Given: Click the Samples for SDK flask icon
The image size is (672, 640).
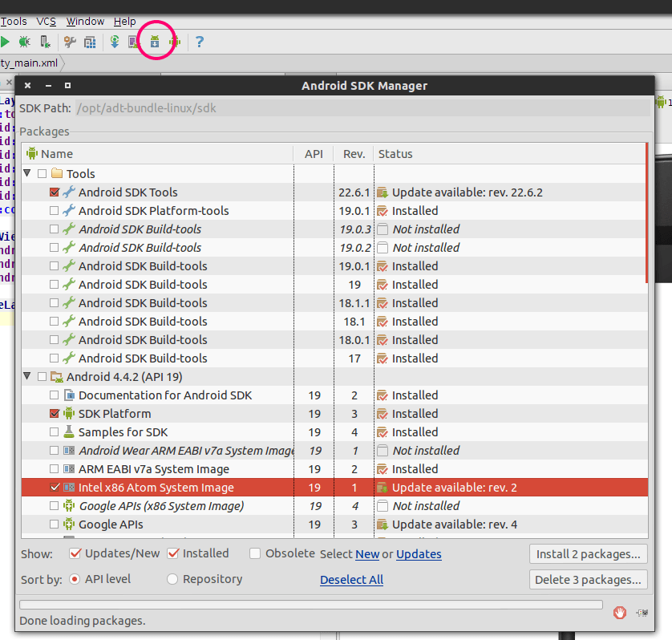Looking at the screenshot, I should click(x=69, y=431).
